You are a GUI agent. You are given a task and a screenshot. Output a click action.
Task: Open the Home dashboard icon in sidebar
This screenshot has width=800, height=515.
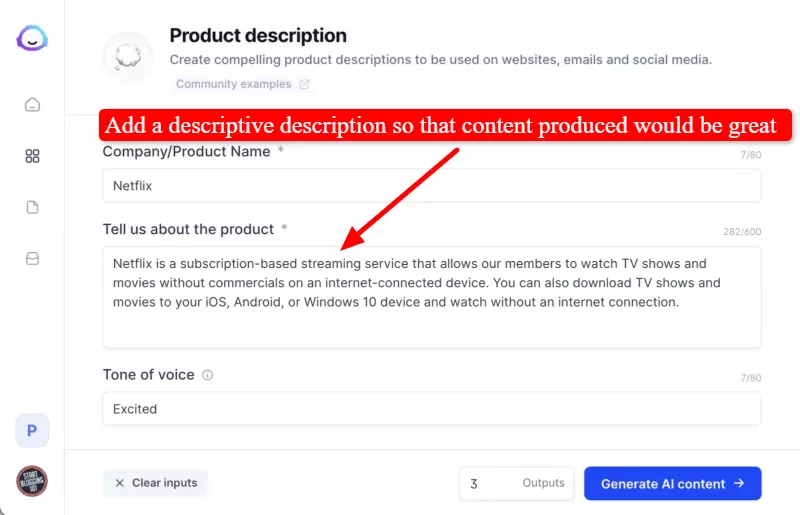[32, 105]
